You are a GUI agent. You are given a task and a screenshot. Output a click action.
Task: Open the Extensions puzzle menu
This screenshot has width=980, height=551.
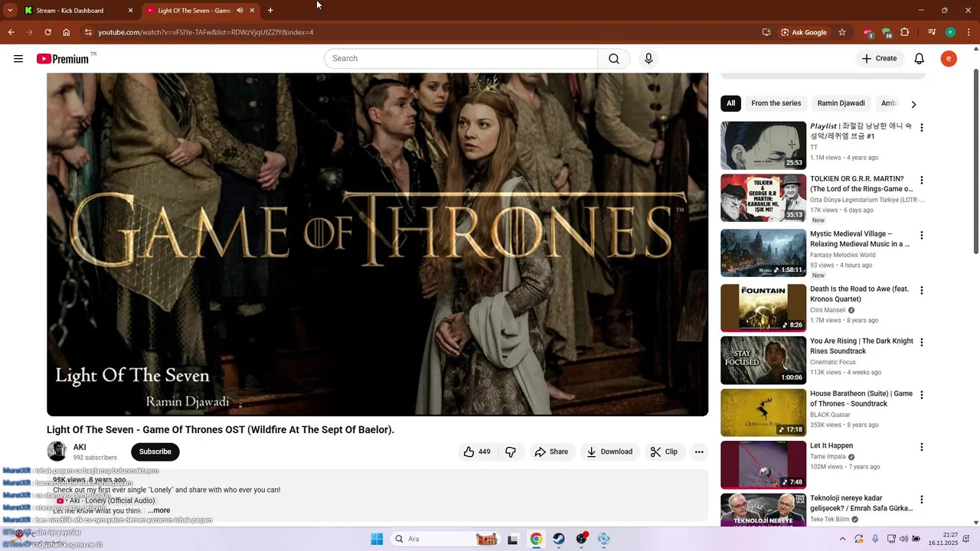[905, 32]
